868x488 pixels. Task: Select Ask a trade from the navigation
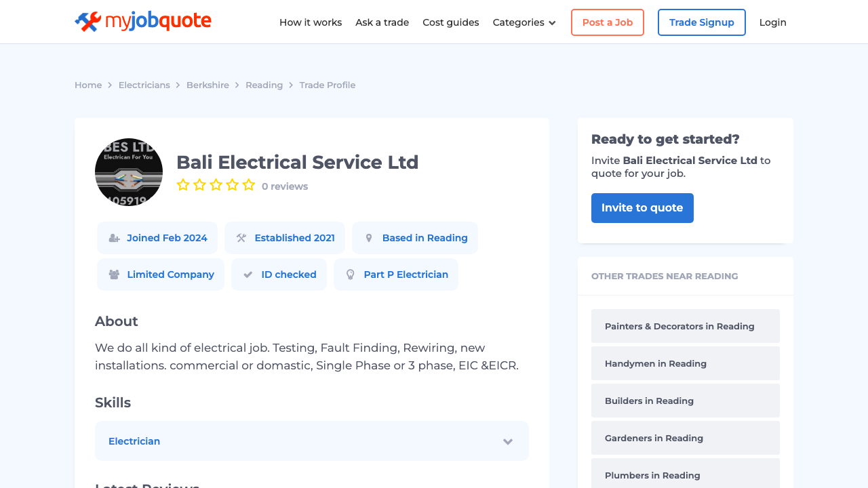[x=382, y=22]
